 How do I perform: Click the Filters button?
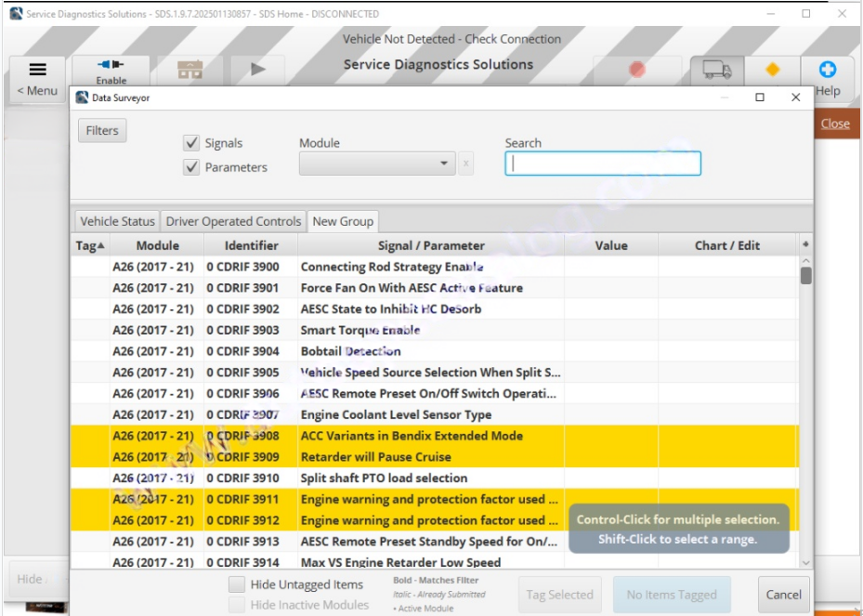[x=102, y=131]
